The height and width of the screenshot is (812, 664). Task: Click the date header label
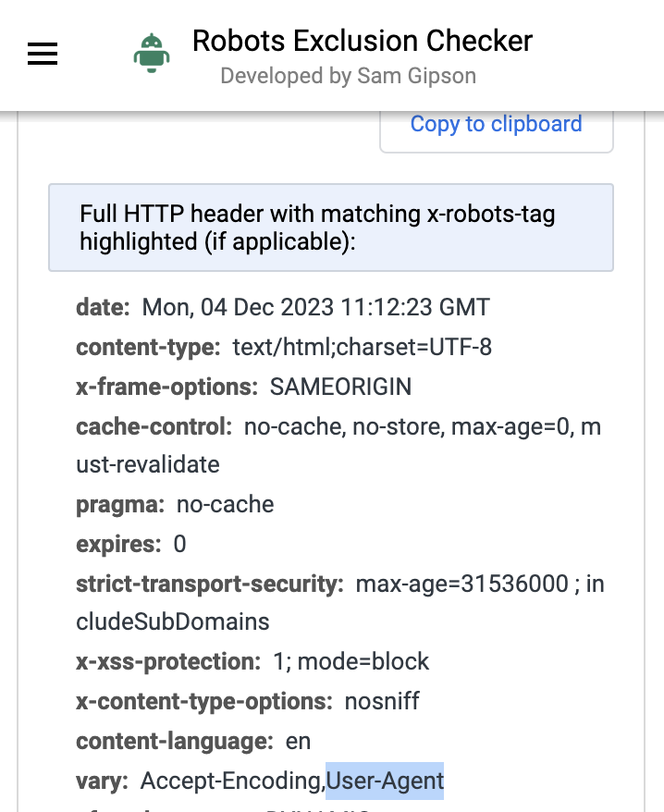tap(103, 307)
